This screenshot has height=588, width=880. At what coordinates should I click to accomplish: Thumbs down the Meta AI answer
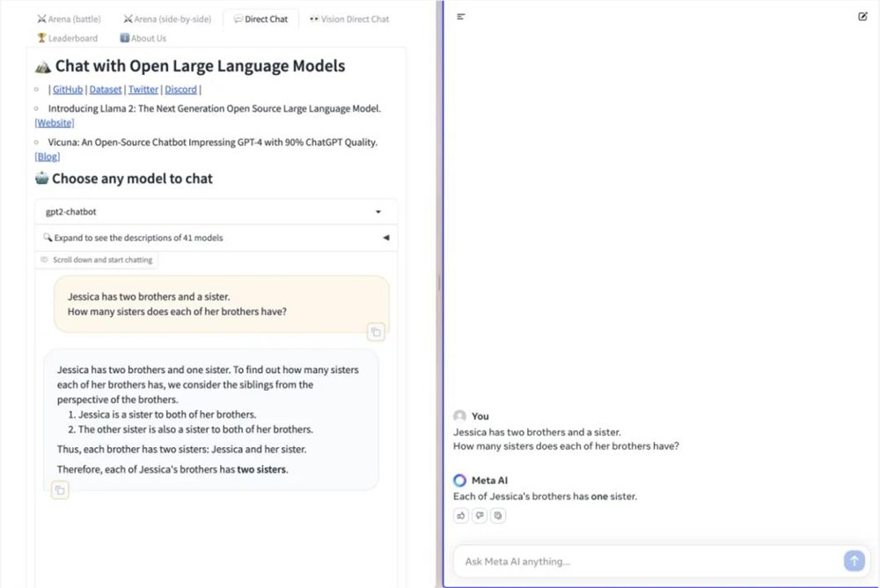(480, 516)
